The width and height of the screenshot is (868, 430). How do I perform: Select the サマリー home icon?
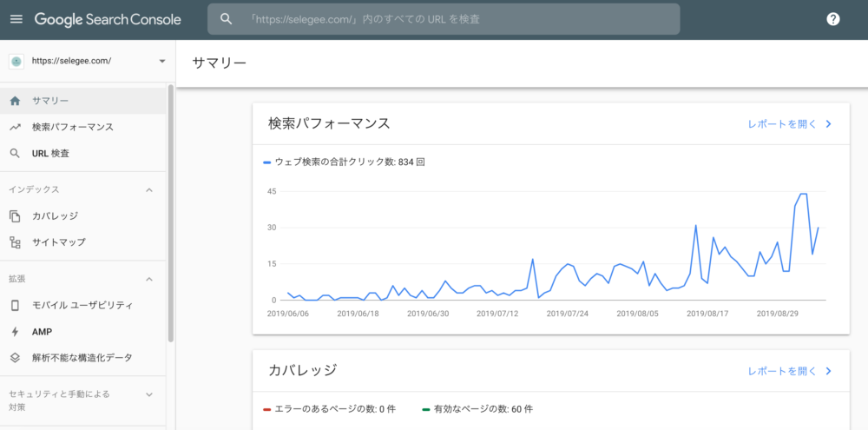coord(16,101)
